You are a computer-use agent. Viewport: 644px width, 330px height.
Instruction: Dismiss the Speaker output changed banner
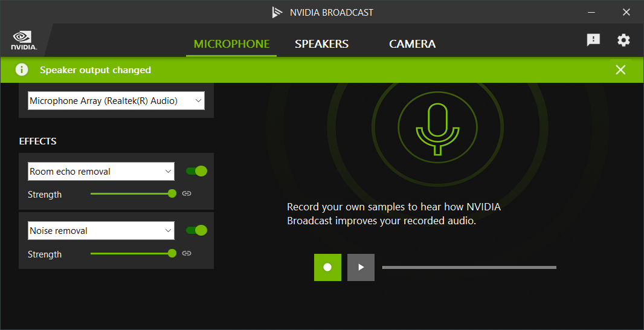pos(620,70)
